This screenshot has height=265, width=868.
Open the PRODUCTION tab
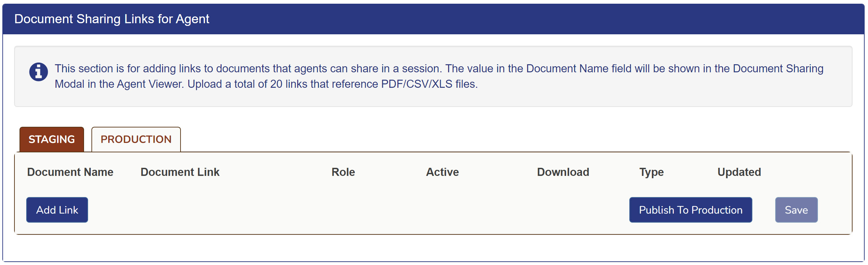point(136,139)
